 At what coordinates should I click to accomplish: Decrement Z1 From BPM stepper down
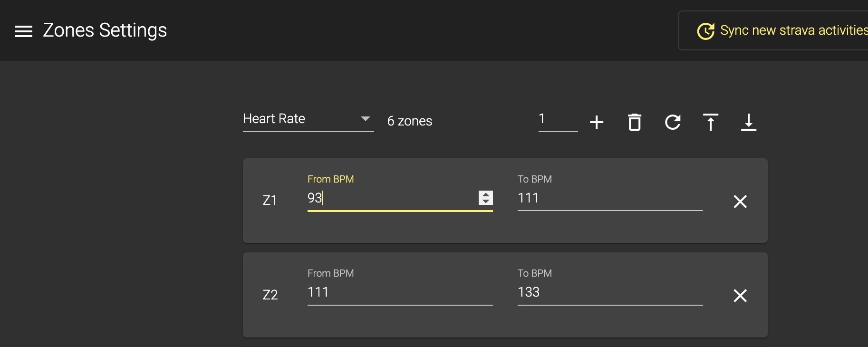486,201
